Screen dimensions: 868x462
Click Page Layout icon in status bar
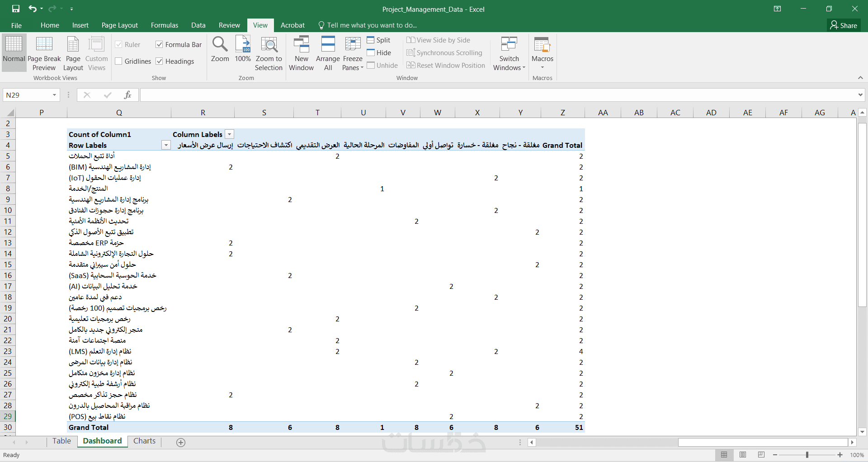click(x=743, y=455)
